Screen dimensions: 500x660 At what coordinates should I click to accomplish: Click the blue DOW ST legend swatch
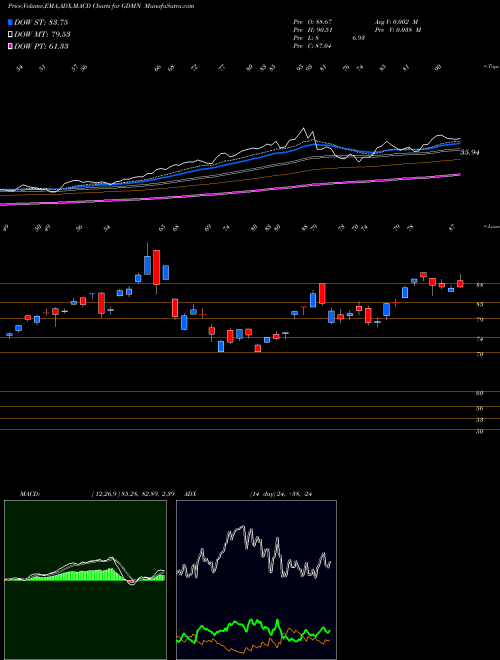[10, 22]
